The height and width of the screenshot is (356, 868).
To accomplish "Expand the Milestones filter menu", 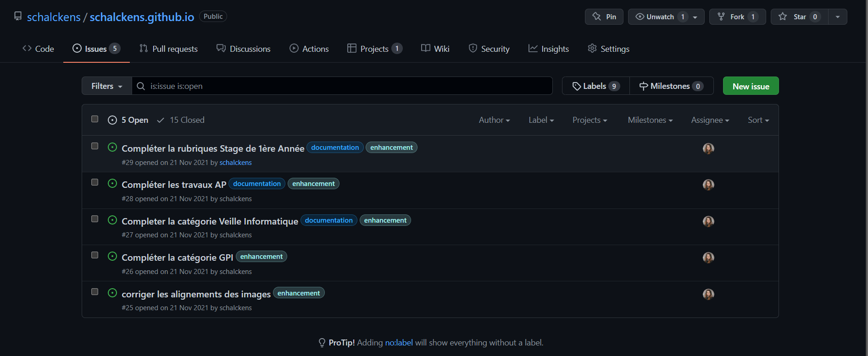I will (x=650, y=120).
